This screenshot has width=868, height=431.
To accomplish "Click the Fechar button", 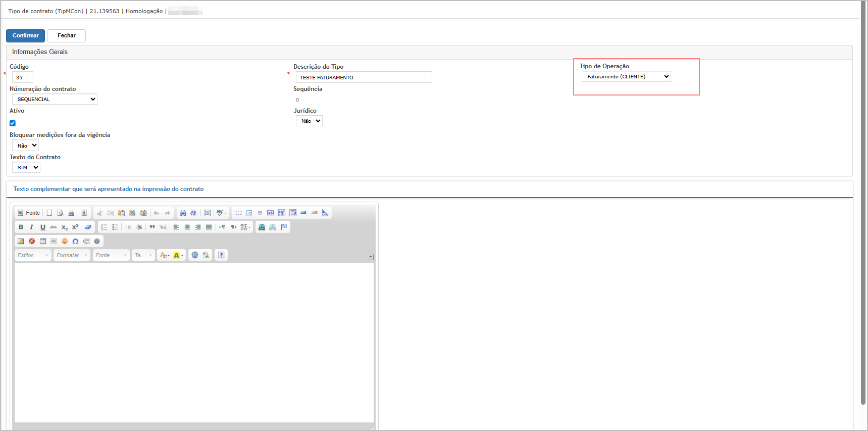I will [66, 35].
